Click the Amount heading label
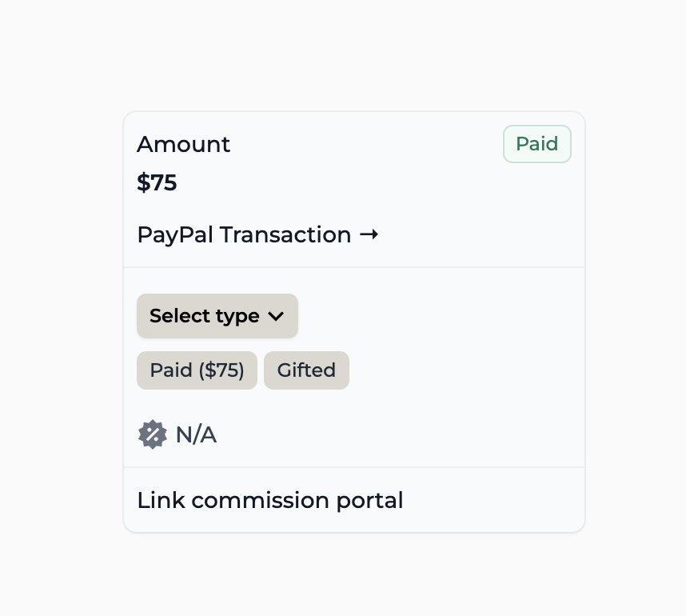This screenshot has width=686, height=616. pyautogui.click(x=183, y=145)
